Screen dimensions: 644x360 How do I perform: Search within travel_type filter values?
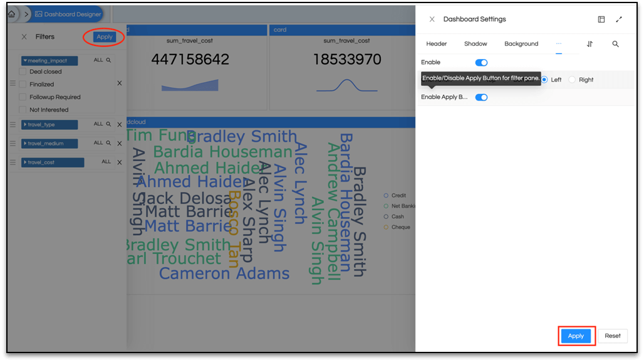[109, 124]
